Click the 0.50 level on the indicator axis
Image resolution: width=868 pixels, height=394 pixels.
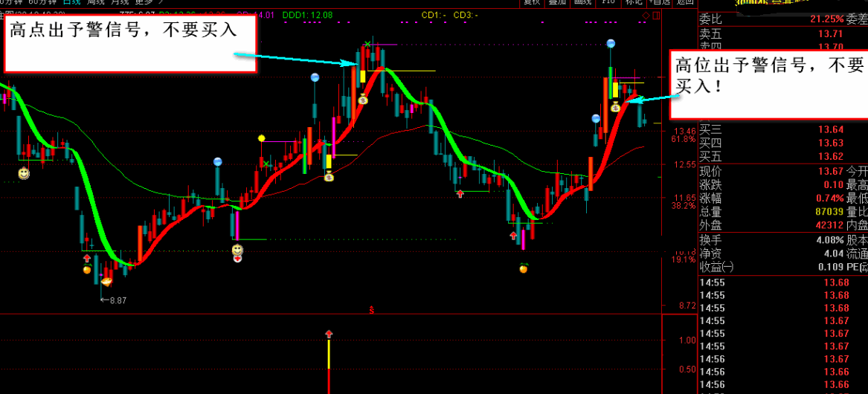689,369
